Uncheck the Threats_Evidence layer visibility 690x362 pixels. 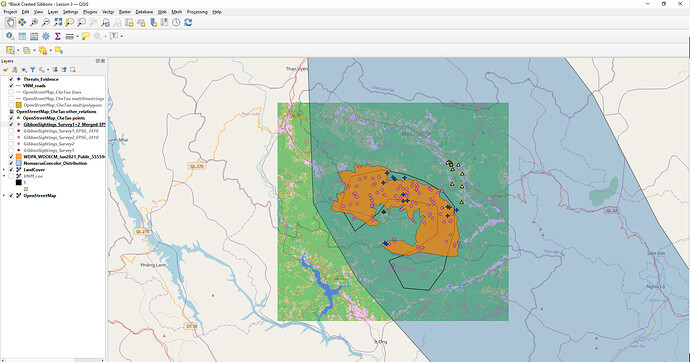(x=11, y=80)
